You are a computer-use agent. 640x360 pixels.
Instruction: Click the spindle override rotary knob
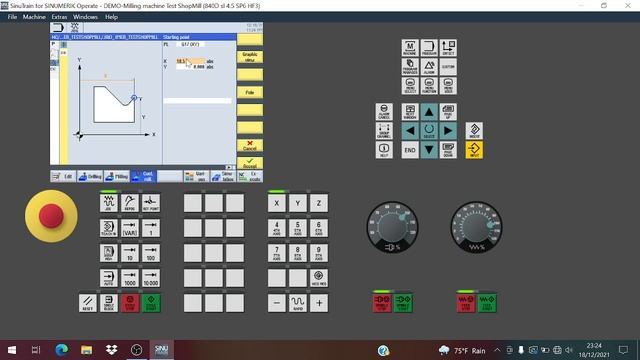(392, 227)
